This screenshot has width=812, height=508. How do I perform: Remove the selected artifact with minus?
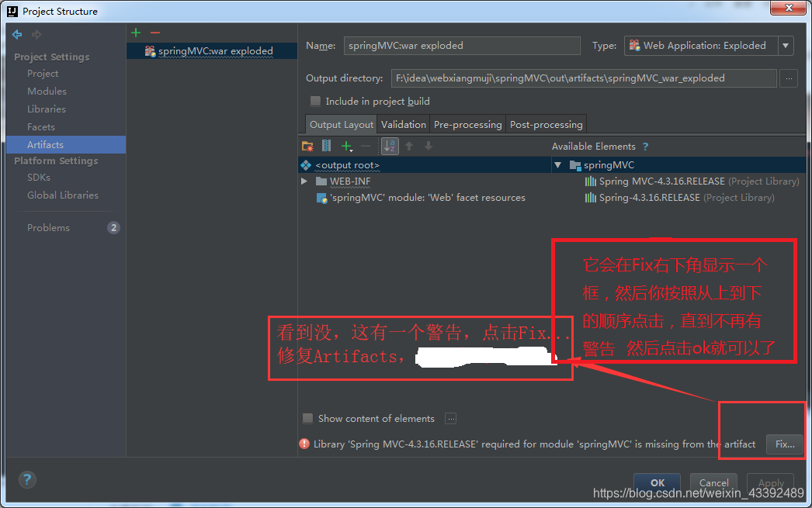point(154,33)
